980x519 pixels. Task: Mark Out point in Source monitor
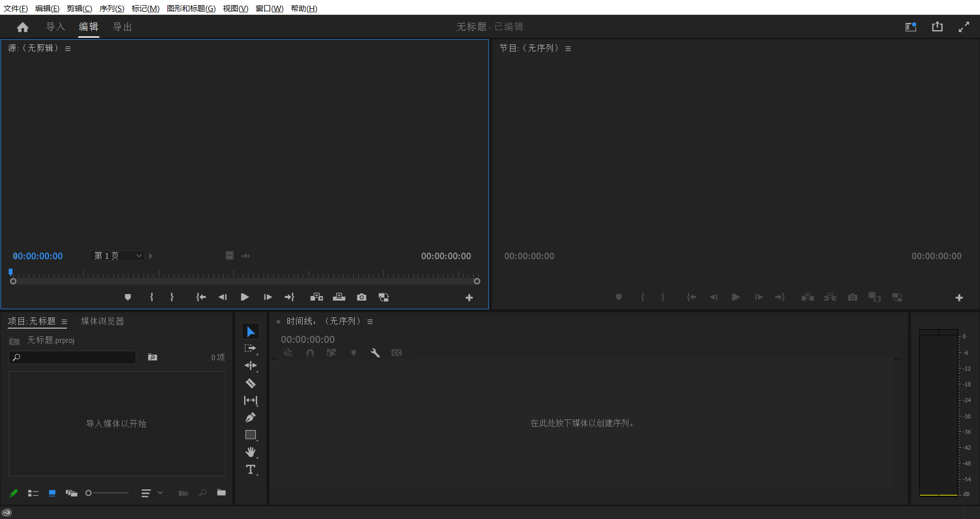pyautogui.click(x=172, y=297)
